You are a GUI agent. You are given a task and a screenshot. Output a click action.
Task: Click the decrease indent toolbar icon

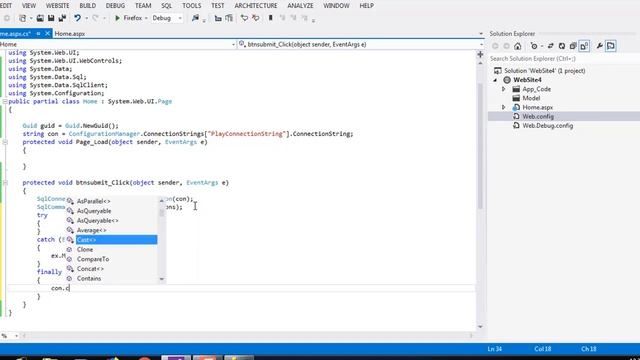pyautogui.click(x=218, y=18)
